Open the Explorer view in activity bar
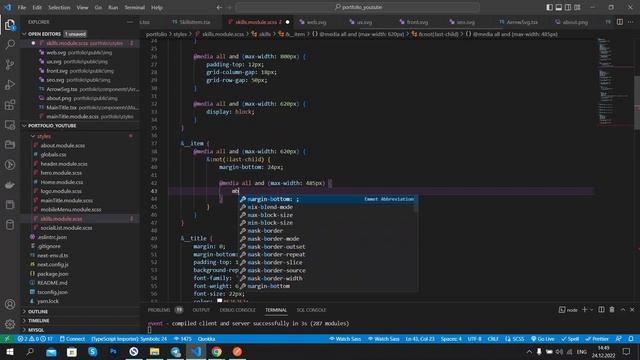 pyautogui.click(x=10, y=25)
